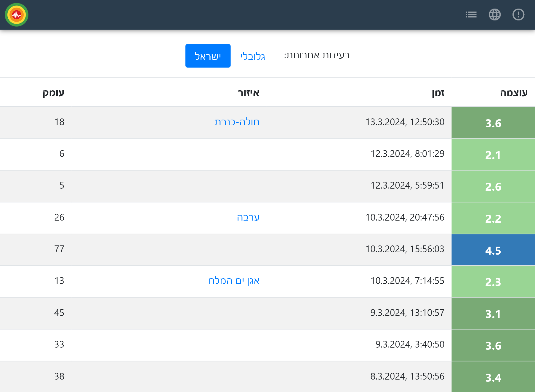
Task: Click the exclamation alert info icon
Action: click(518, 15)
